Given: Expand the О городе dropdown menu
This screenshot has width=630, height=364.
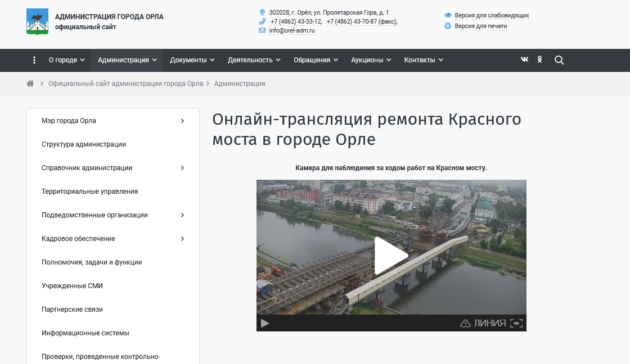Looking at the screenshot, I should click(x=67, y=60).
